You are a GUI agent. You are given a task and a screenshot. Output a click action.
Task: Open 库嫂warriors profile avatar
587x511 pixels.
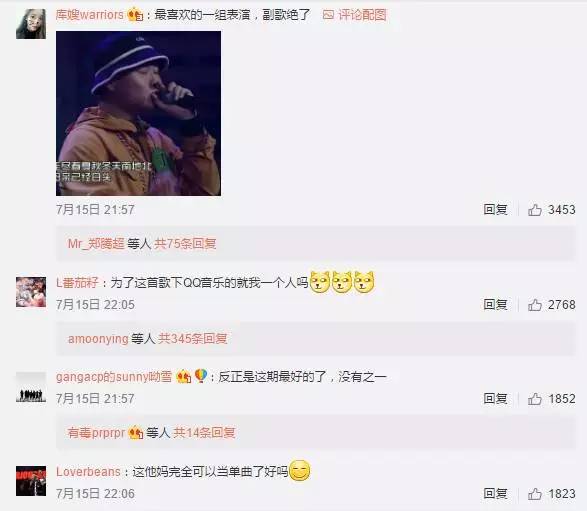31,24
